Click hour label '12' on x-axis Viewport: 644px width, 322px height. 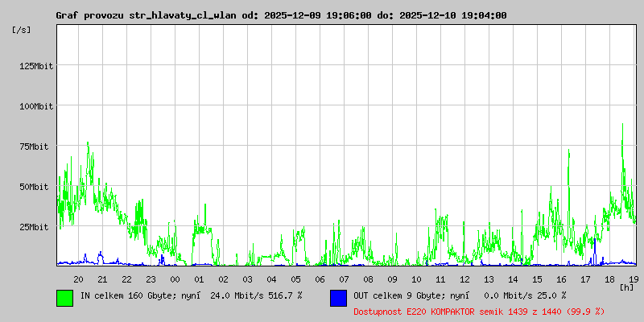click(x=465, y=279)
